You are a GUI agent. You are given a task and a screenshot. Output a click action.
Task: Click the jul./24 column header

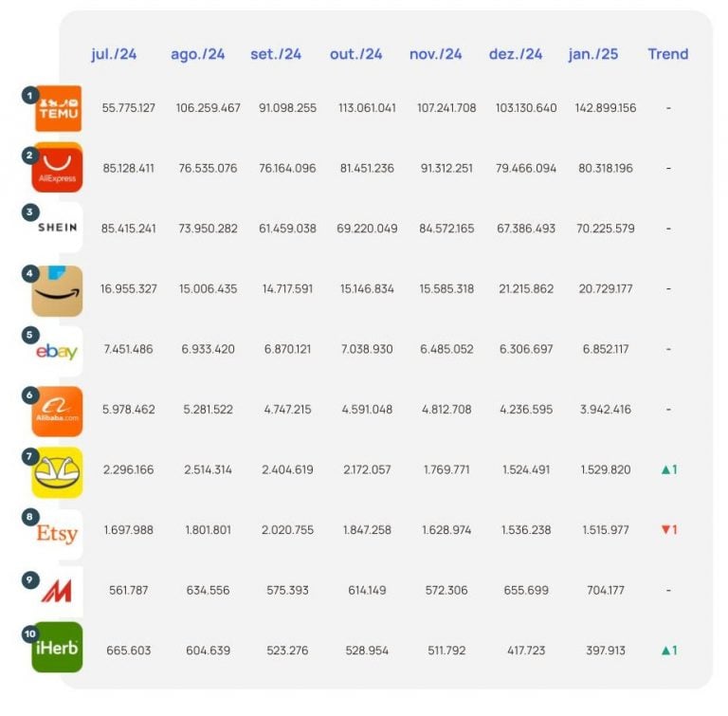114,54
